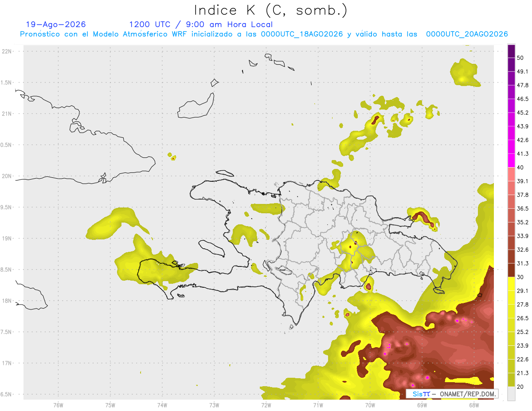The width and height of the screenshot is (532, 411).
Task: Click the "70W" longitude label
Action: pyautogui.click(x=370, y=405)
